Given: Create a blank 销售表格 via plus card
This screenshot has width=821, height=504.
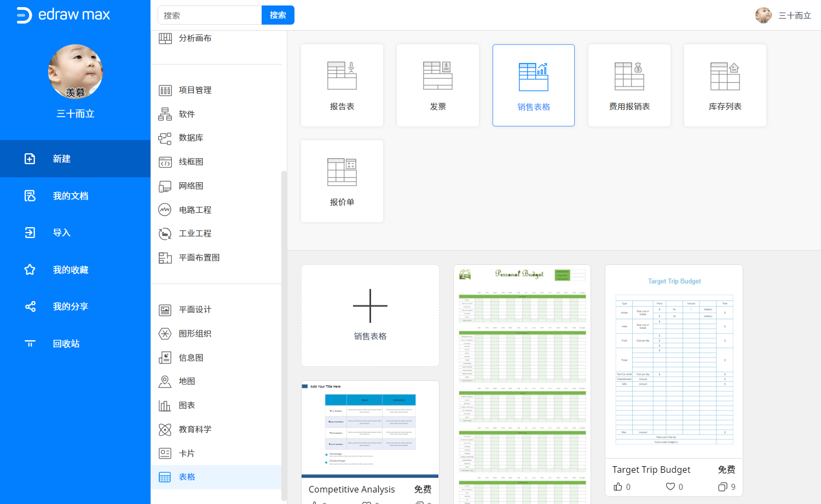Looking at the screenshot, I should [370, 315].
